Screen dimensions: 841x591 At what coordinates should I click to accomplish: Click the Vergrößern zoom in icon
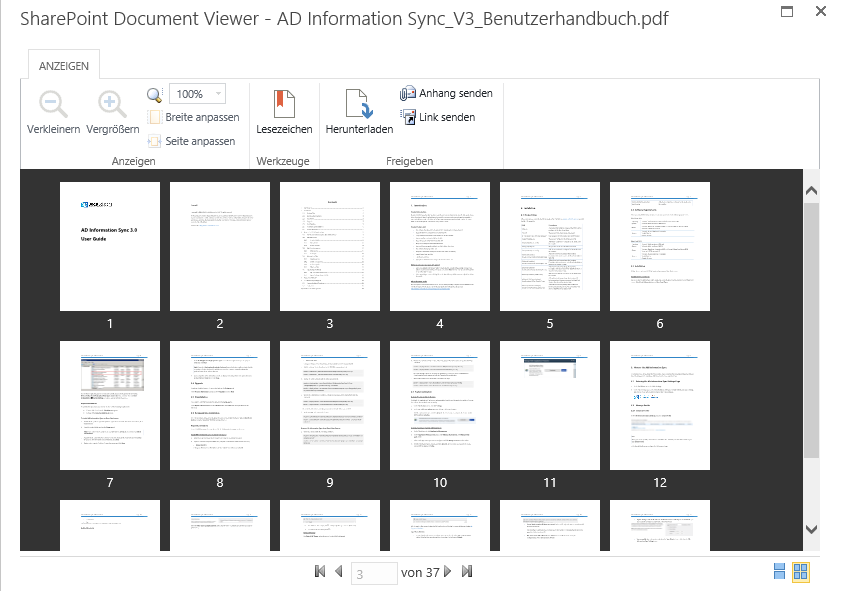[x=112, y=104]
